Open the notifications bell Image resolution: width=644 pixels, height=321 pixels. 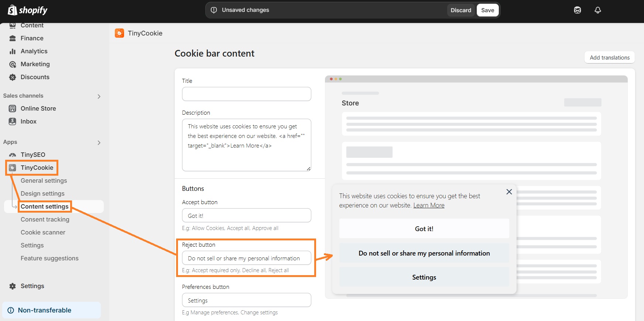[598, 10]
